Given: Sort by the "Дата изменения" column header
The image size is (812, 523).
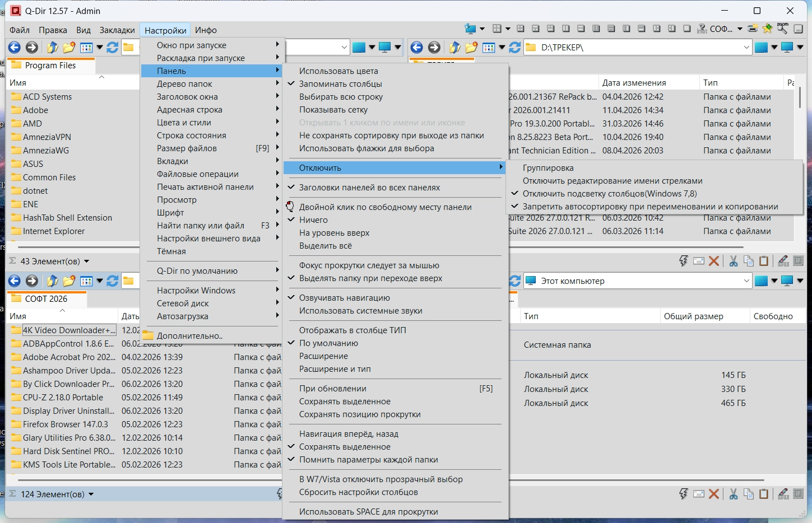Looking at the screenshot, I should click(x=634, y=83).
